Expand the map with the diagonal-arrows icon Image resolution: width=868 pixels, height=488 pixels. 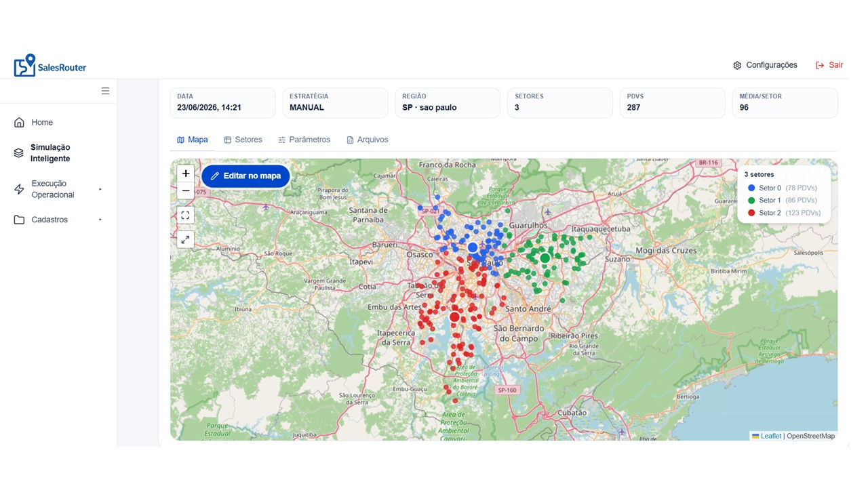click(x=186, y=239)
